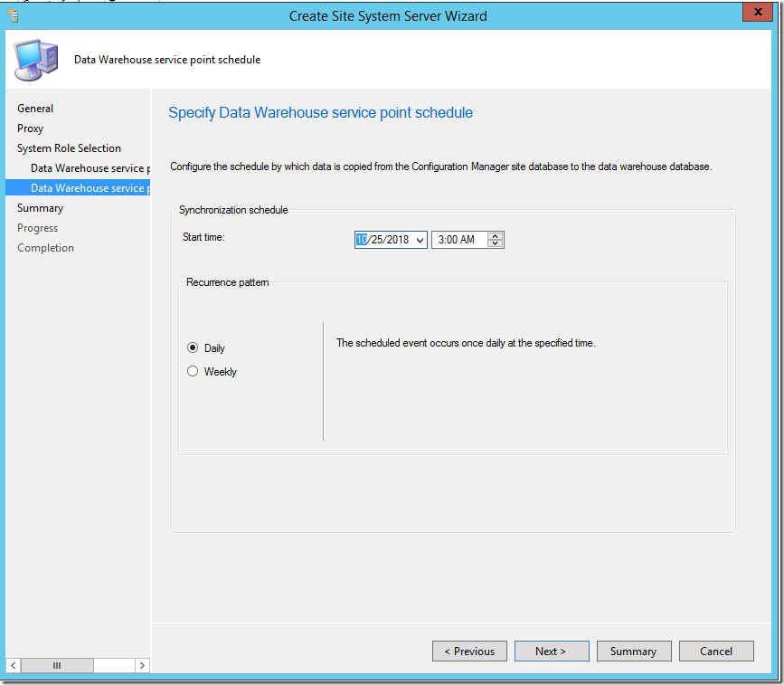784x685 pixels.
Task: Close the Create Site System Server Wizard
Action: tap(758, 13)
